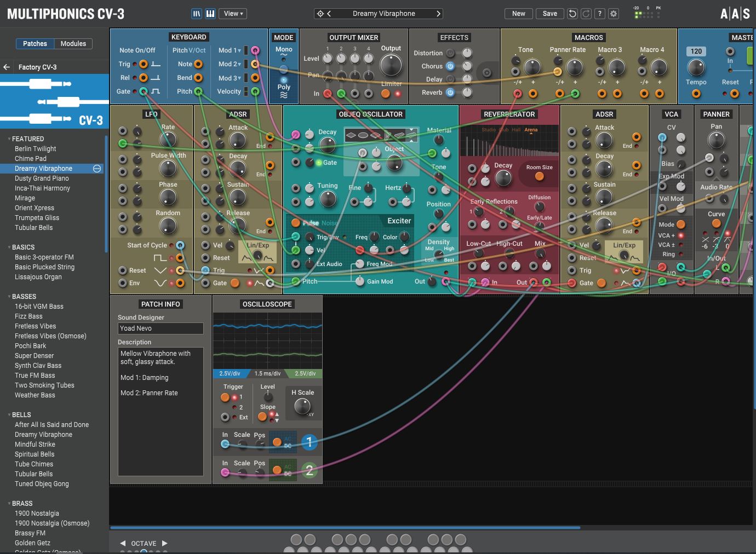This screenshot has width=756, height=554.
Task: Open settings gear in toolbar
Action: pyautogui.click(x=614, y=14)
